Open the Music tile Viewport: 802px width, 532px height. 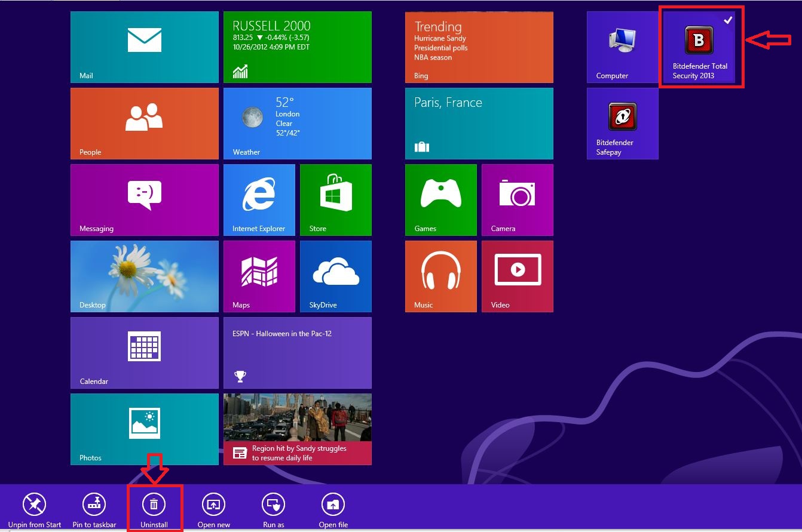440,276
